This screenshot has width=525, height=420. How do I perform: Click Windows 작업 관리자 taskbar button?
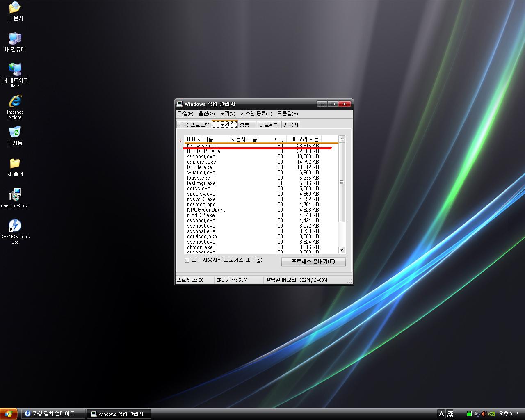point(119,414)
